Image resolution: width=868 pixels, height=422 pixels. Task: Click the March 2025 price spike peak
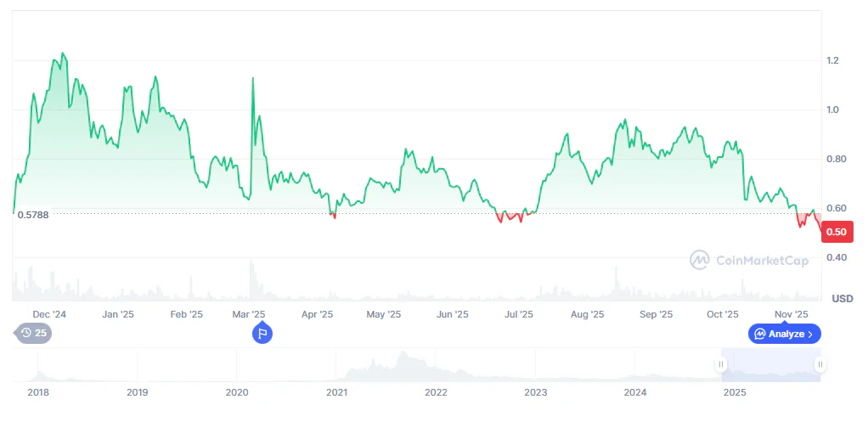click(x=253, y=78)
